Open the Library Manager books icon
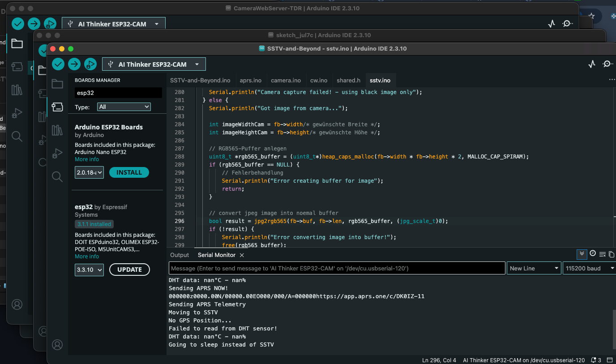This screenshot has height=364, width=616. 57,130
